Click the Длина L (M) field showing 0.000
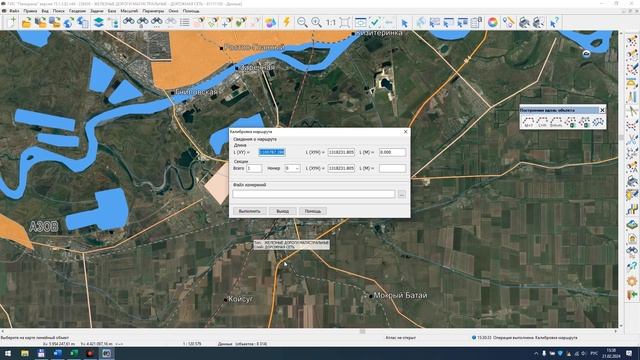 tap(392, 152)
